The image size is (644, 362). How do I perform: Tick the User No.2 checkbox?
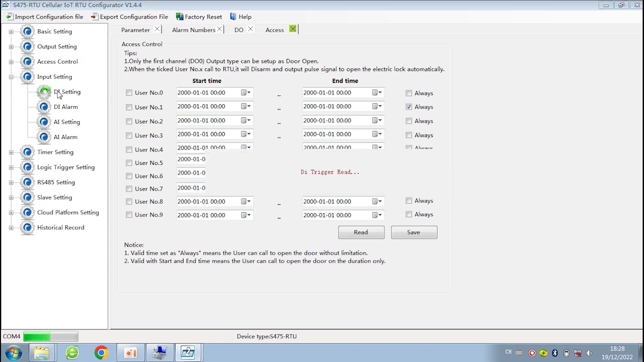tap(129, 121)
